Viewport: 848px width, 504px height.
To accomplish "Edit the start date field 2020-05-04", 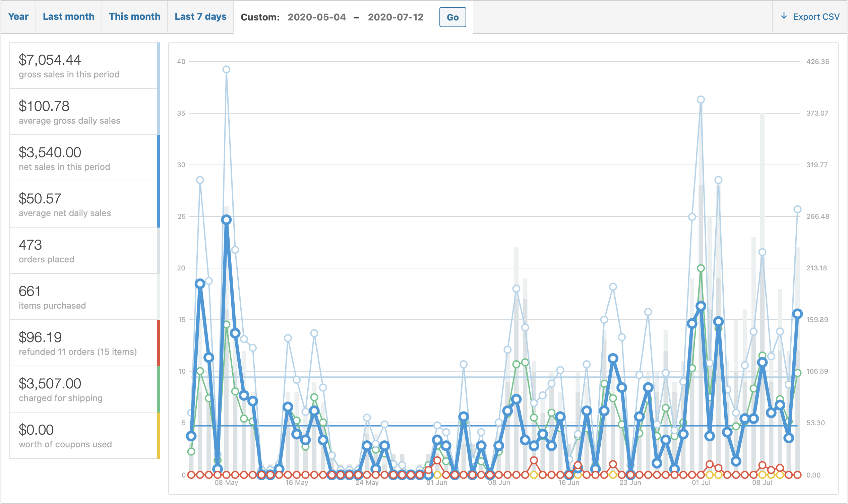I will tap(316, 17).
